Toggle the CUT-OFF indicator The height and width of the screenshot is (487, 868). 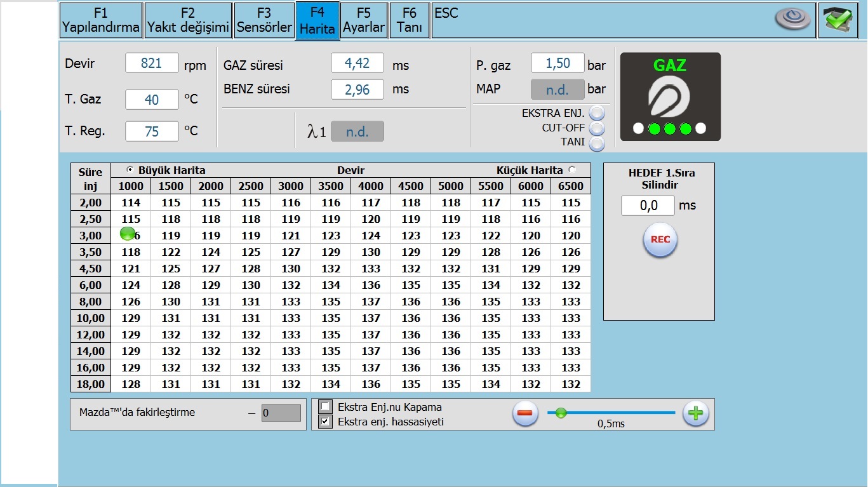point(597,128)
